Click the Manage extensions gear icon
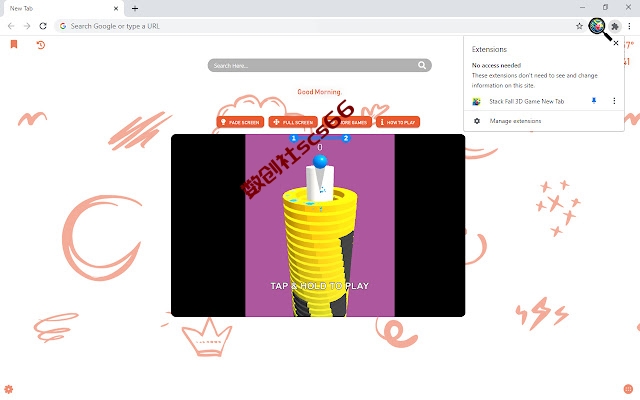Screen dimensions: 640x400 click(477, 121)
